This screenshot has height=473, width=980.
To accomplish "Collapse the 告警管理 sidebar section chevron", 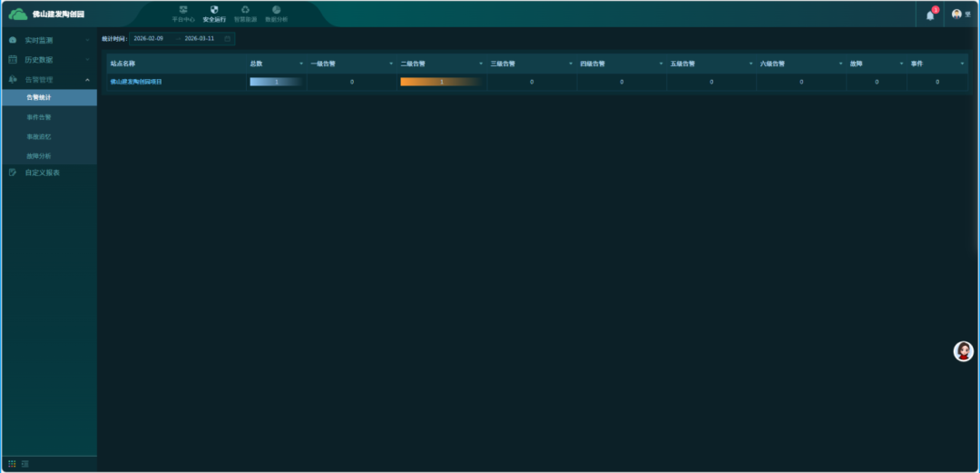I will point(87,80).
